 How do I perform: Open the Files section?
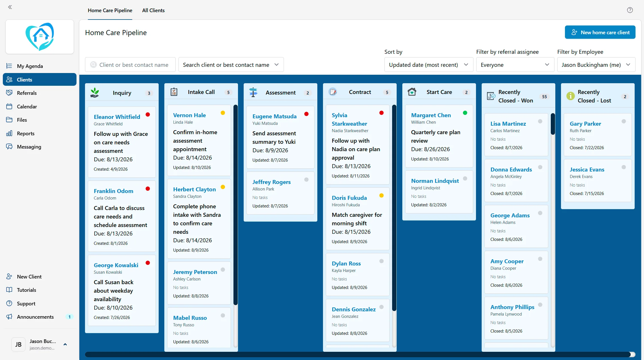[40, 120]
